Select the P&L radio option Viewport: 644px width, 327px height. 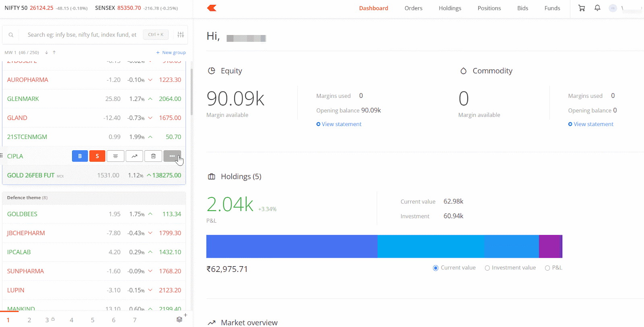(x=547, y=268)
